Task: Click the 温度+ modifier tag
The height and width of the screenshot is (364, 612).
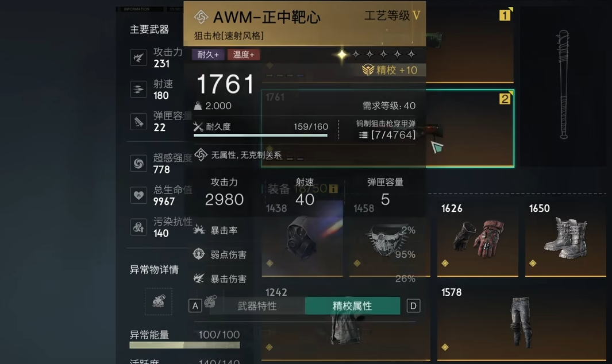Action: 244,55
